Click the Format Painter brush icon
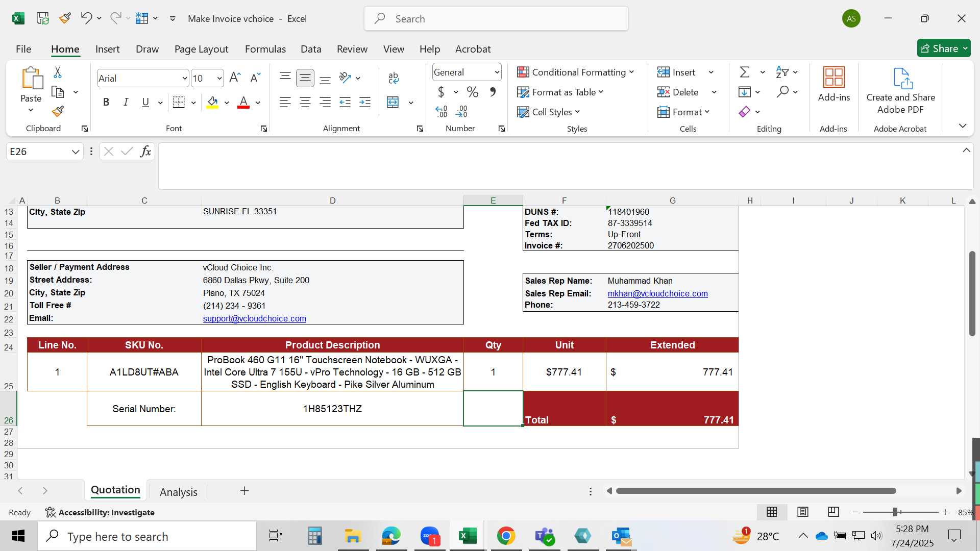Viewport: 980px width, 551px height. pos(58,111)
